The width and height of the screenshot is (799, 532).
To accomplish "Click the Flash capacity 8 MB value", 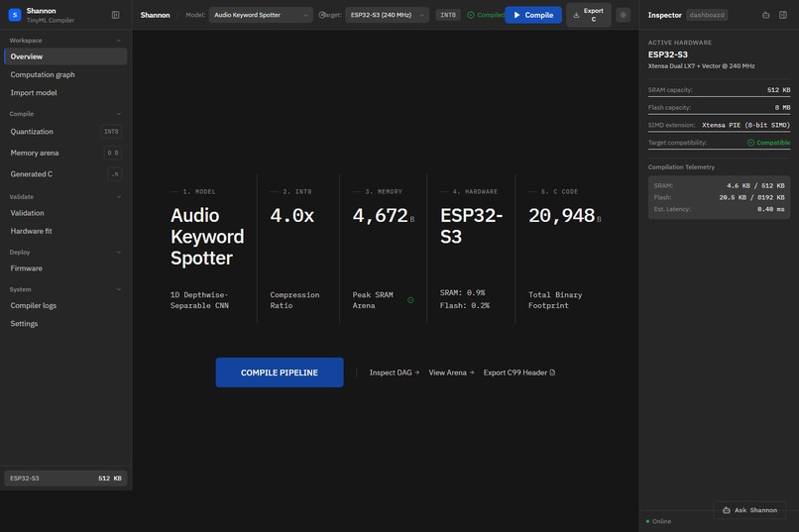I will tap(782, 107).
